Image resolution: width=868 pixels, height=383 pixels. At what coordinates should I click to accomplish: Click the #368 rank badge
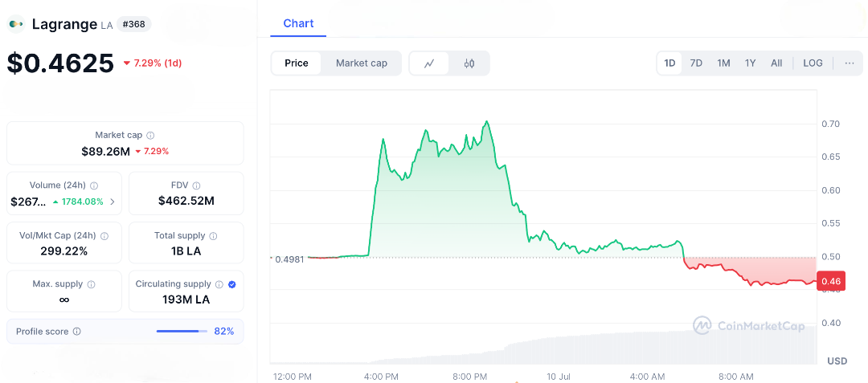(x=133, y=24)
